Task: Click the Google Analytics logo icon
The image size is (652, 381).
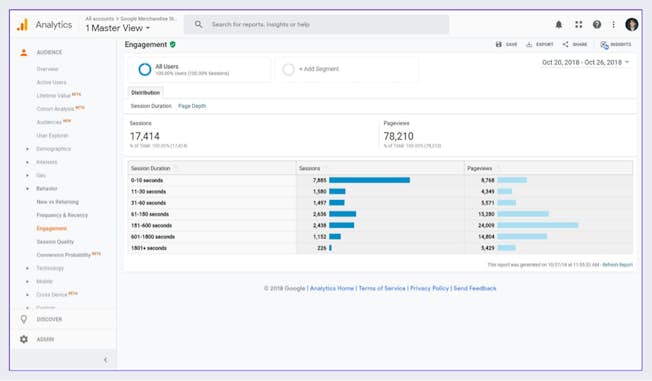Action: click(22, 25)
